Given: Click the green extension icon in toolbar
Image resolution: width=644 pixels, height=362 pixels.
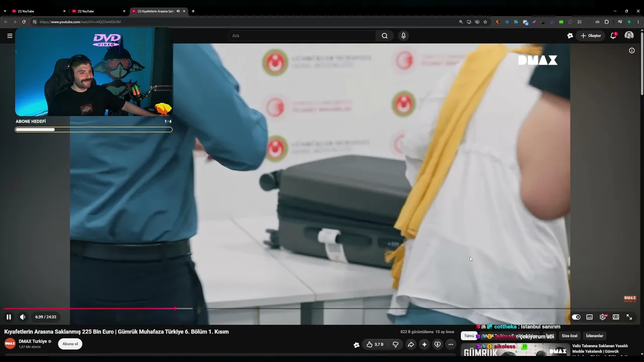Looking at the screenshot, I should [561, 22].
